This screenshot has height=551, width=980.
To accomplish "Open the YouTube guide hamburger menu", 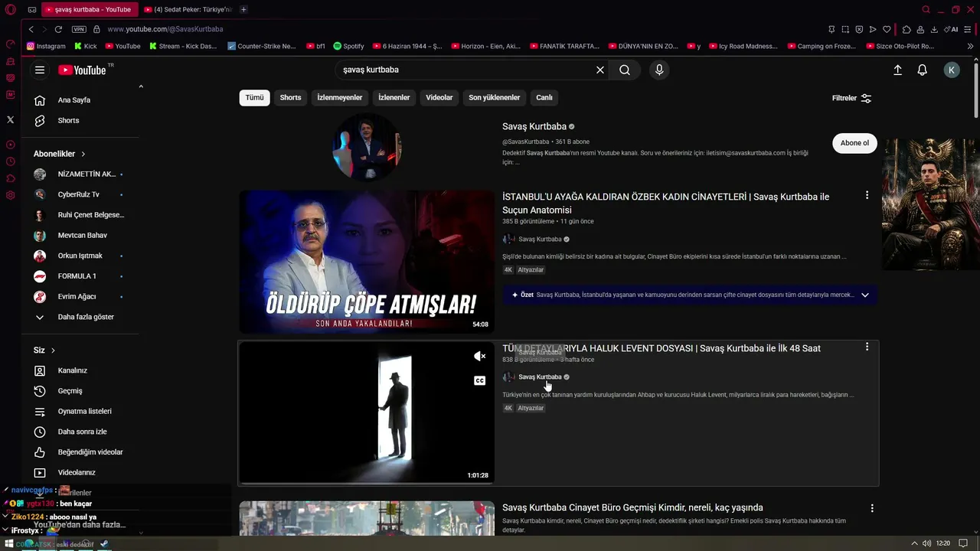I will [x=40, y=70].
